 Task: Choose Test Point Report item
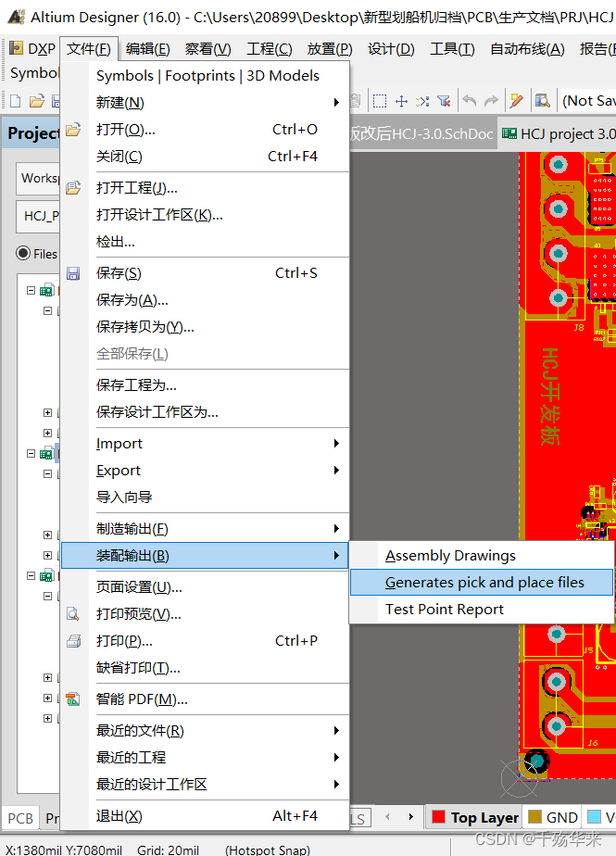click(482, 610)
